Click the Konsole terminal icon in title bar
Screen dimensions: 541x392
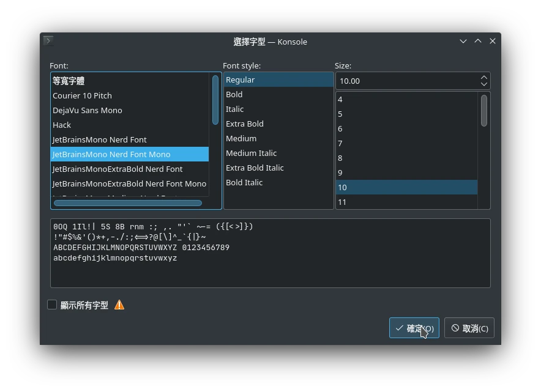click(x=48, y=41)
